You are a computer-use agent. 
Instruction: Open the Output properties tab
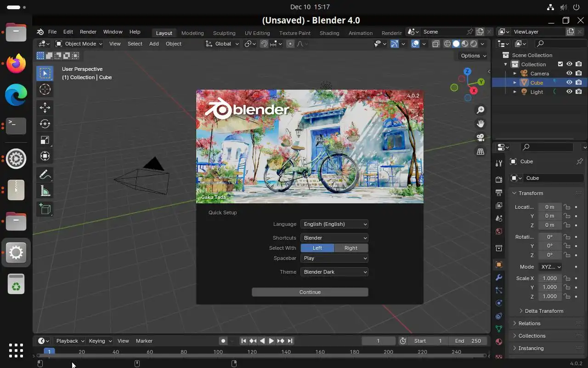(499, 192)
